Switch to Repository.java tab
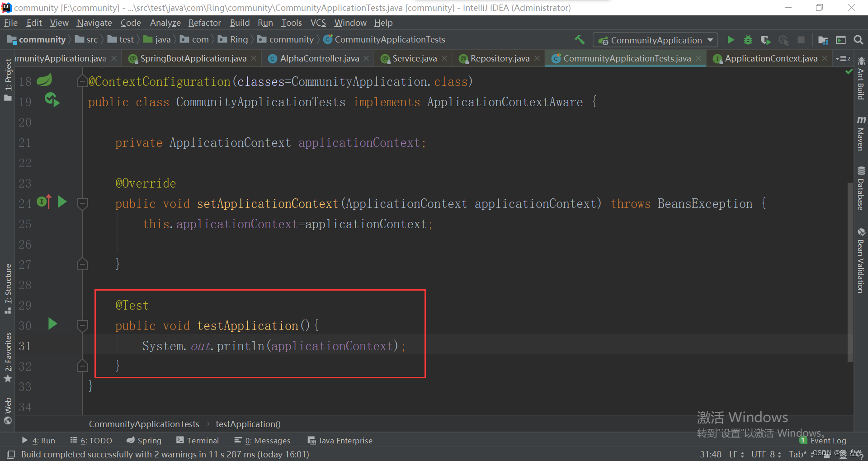The height and width of the screenshot is (461, 868). (500, 58)
